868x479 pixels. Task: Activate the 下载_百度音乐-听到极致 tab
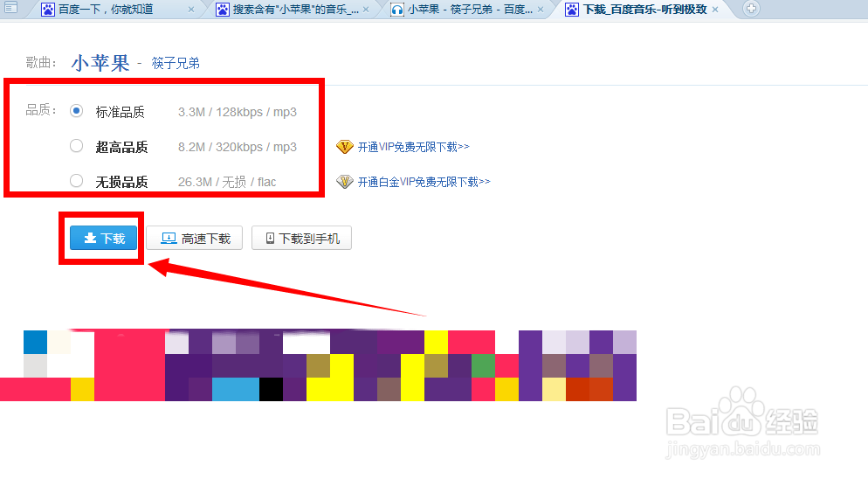[x=645, y=10]
